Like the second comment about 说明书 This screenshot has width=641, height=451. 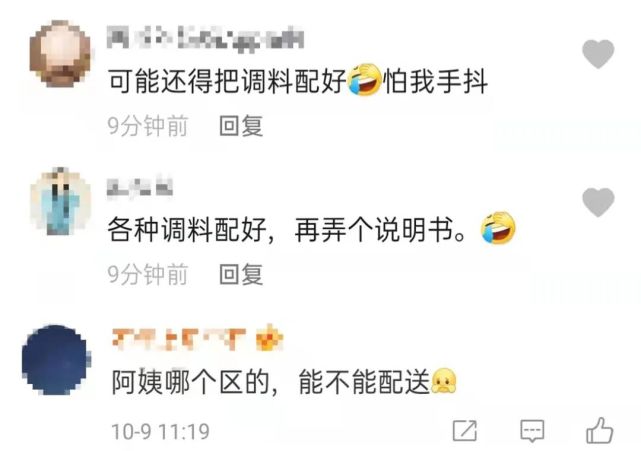[x=598, y=202]
